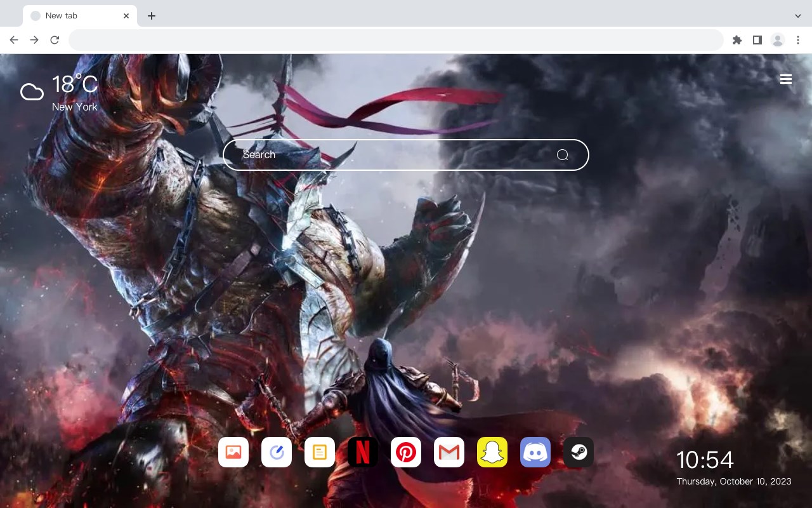Focus the browser address bar
The width and height of the screenshot is (812, 508).
click(396, 40)
